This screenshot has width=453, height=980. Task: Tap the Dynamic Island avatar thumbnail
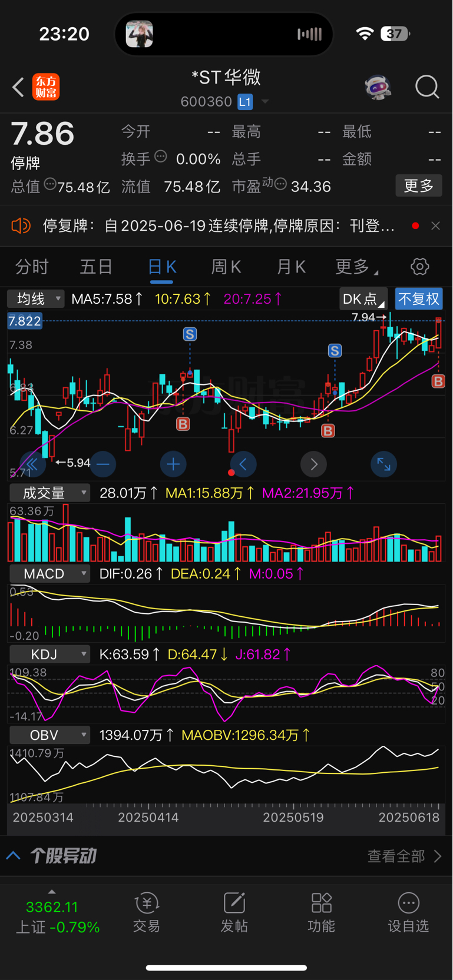pyautogui.click(x=140, y=34)
